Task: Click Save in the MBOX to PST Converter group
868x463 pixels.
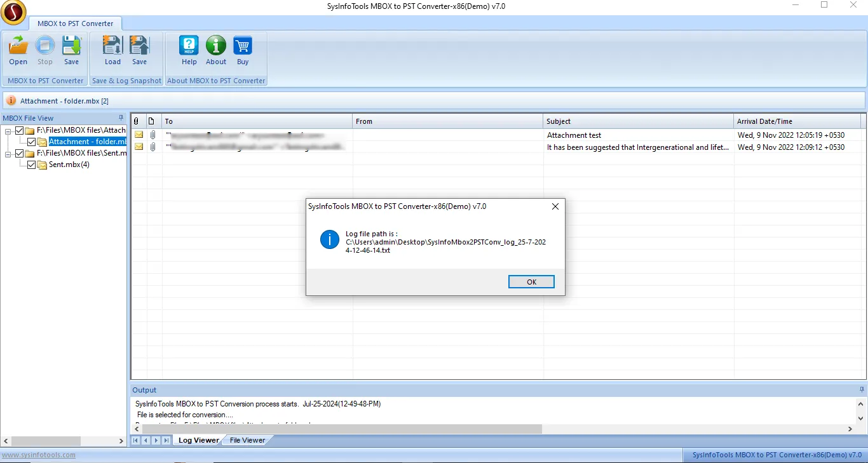Action: pyautogui.click(x=71, y=46)
